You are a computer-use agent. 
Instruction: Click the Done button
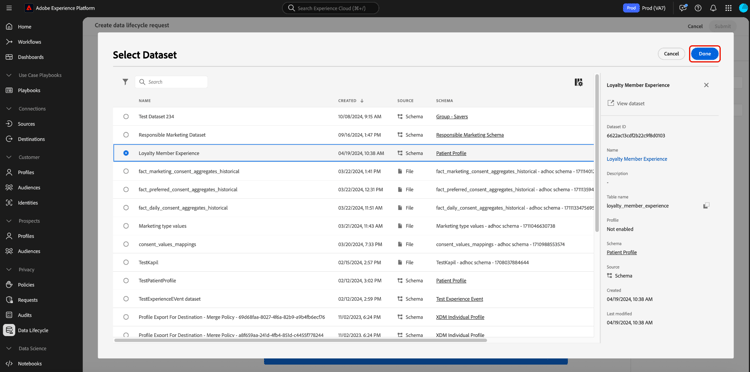[705, 54]
